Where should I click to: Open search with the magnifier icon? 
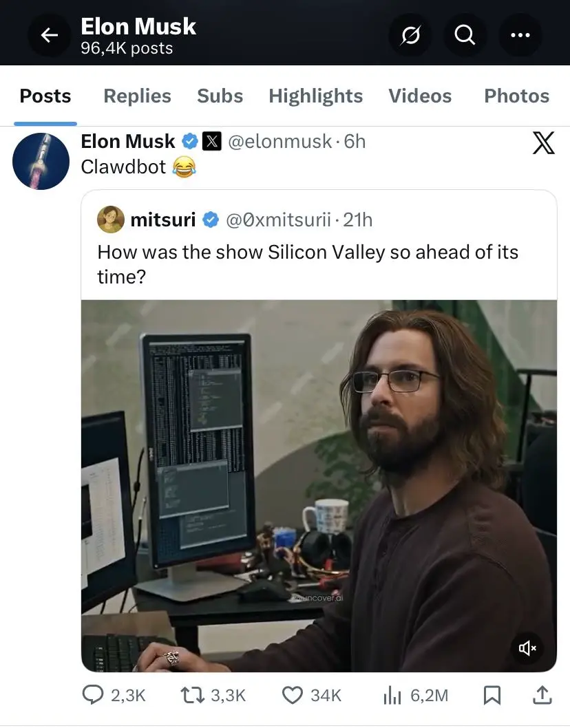[465, 35]
